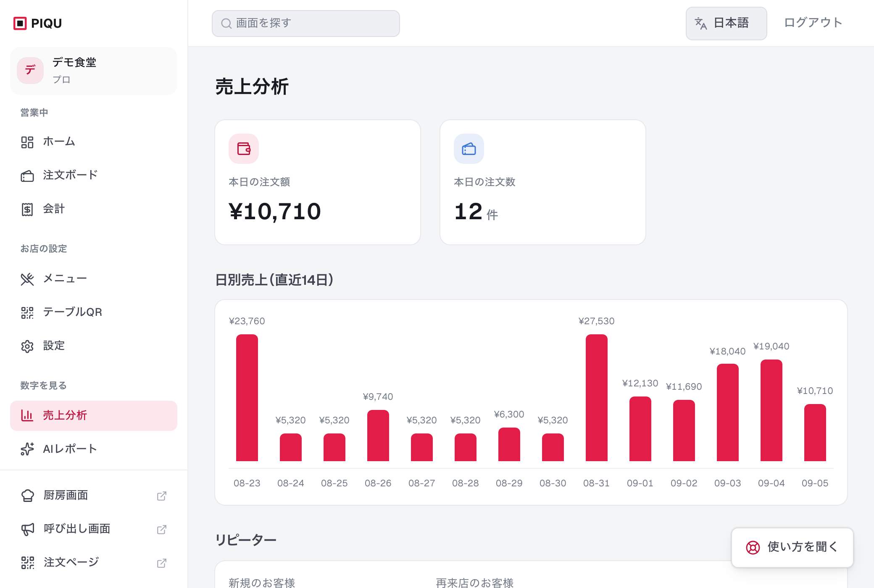This screenshot has height=588, width=874.
Task: Click the lifebuoy icon in 使い方を聞く
Action: (753, 548)
